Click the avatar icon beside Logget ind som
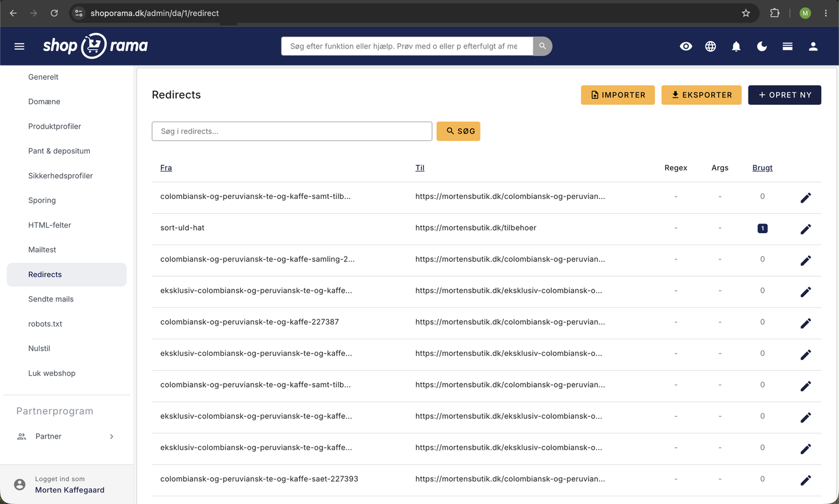839x504 pixels. coord(20,484)
